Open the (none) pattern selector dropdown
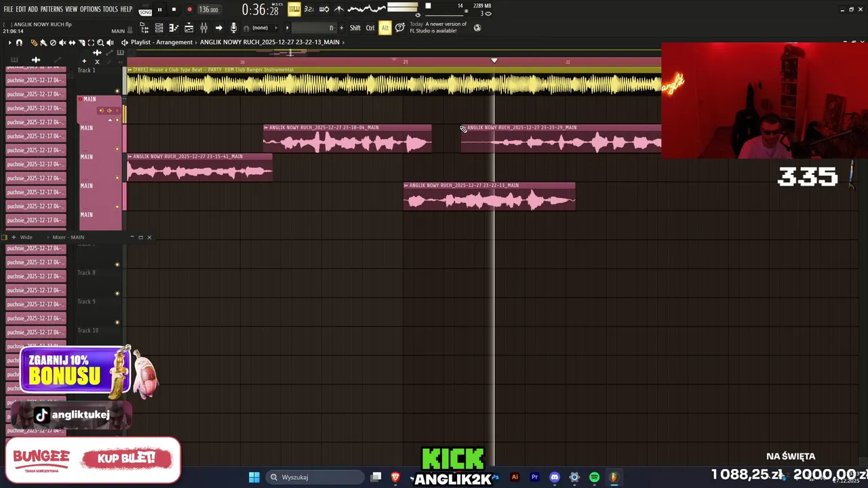The image size is (868, 488). pyautogui.click(x=261, y=28)
